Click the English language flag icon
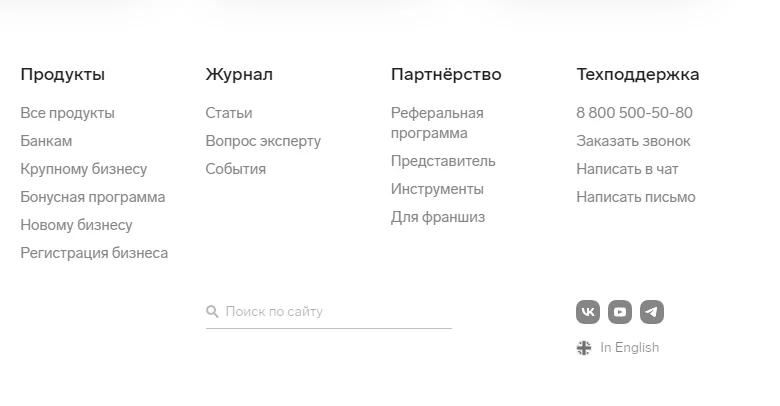This screenshot has width=780, height=406. coord(584,348)
